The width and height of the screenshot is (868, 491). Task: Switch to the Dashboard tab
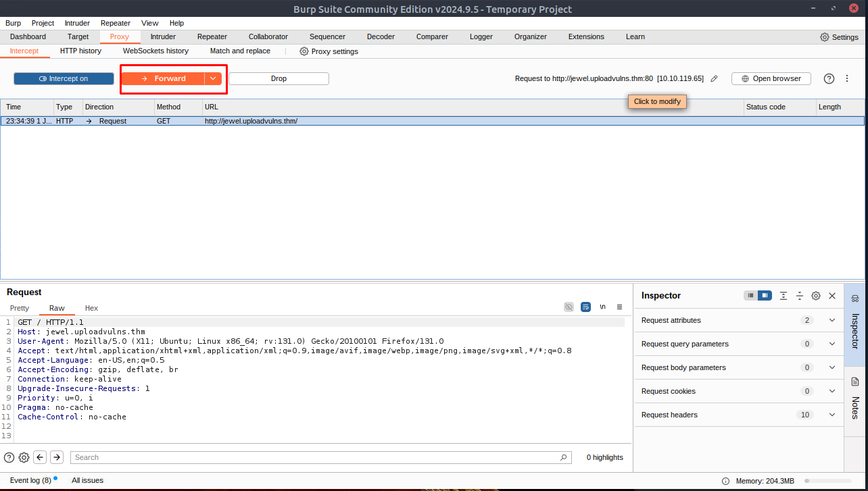[x=28, y=36]
